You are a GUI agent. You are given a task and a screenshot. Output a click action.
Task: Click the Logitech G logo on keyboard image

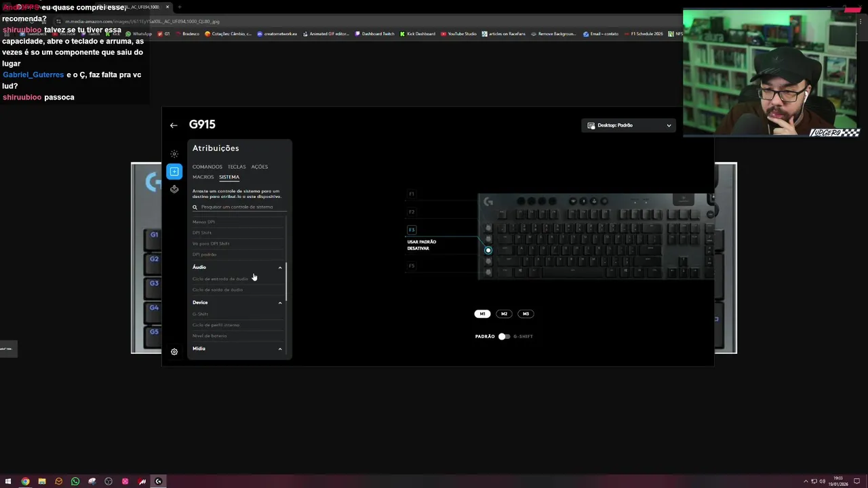(x=488, y=201)
